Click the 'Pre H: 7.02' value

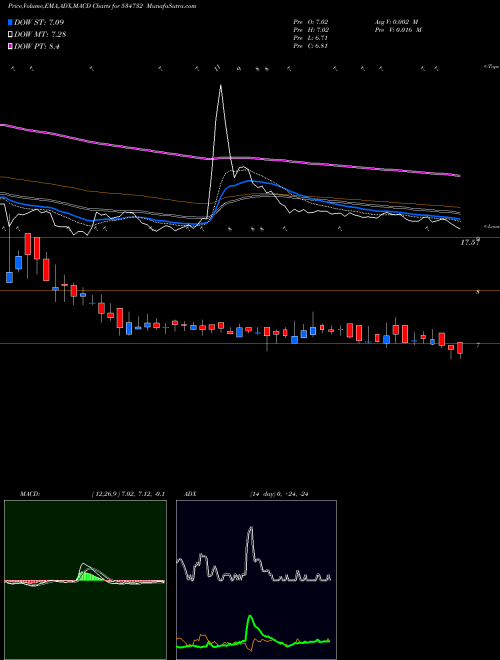(x=311, y=30)
